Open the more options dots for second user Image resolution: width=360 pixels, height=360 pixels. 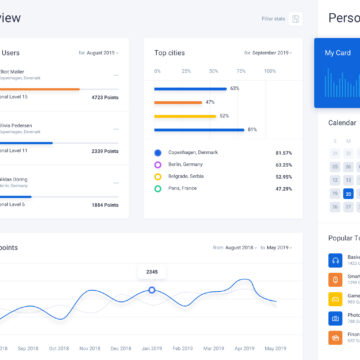click(116, 129)
